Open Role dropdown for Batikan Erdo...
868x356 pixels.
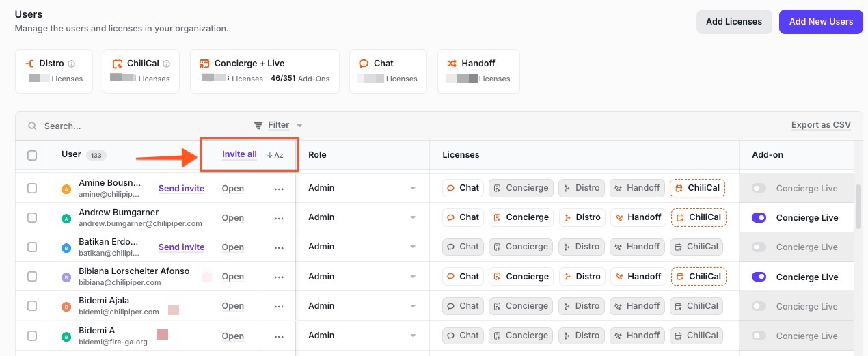point(362,247)
